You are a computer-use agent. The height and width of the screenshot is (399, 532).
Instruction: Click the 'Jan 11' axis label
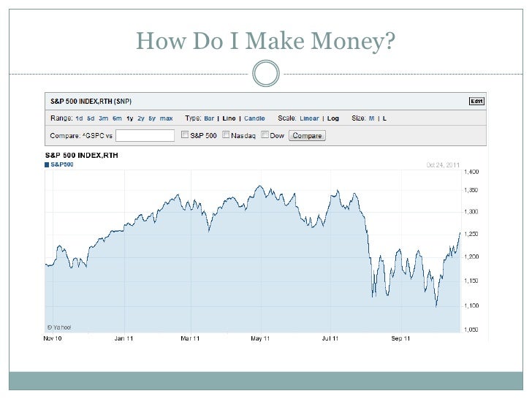[123, 338]
